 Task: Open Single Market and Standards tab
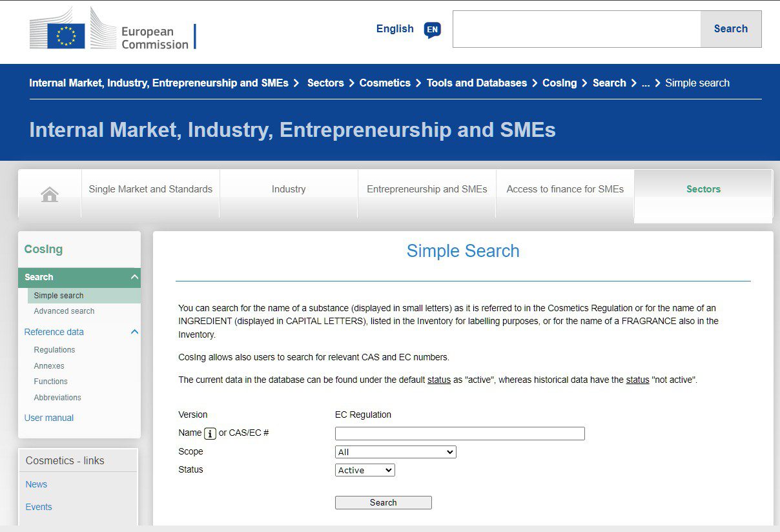pos(150,189)
